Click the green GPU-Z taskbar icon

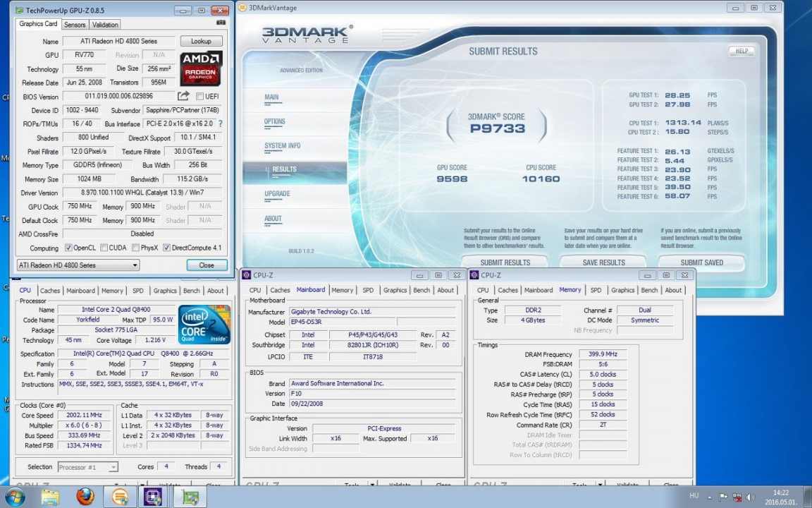click(190, 497)
